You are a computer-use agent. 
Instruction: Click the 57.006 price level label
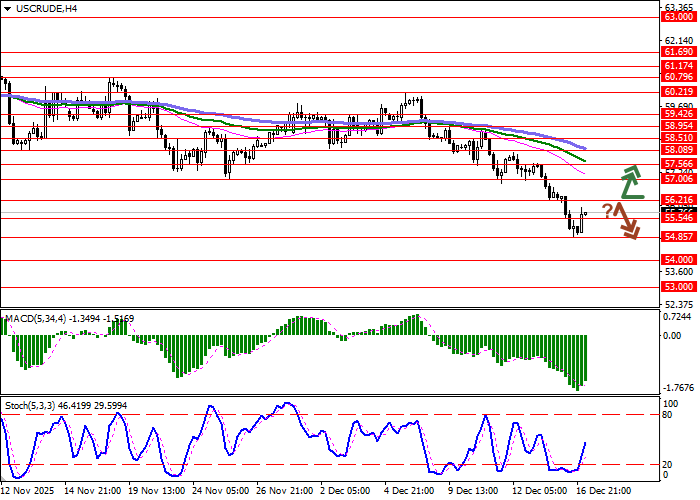678,178
